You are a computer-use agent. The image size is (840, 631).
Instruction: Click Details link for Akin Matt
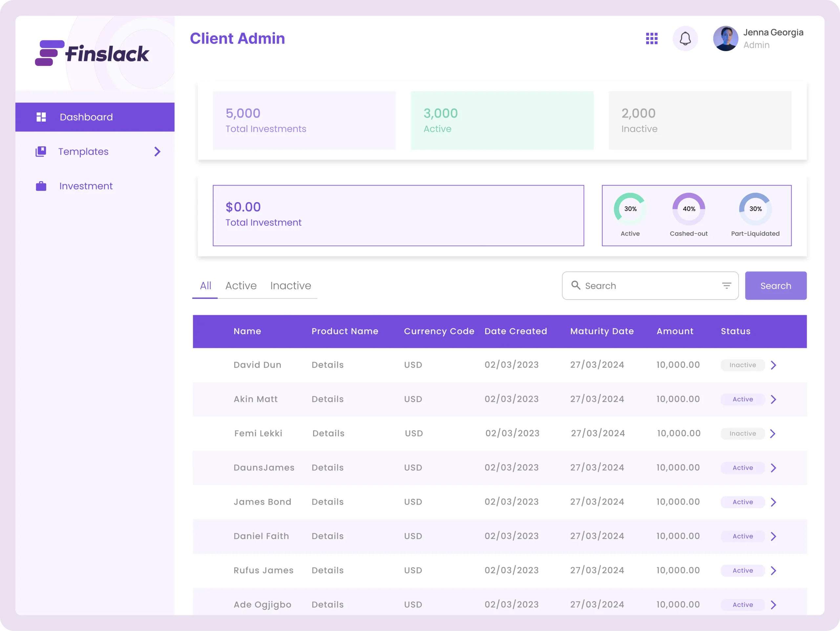tap(327, 399)
